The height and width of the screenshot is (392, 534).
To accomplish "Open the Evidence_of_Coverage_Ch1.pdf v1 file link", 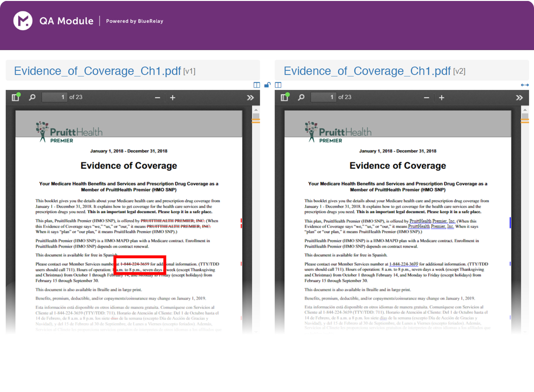I will (x=98, y=71).
